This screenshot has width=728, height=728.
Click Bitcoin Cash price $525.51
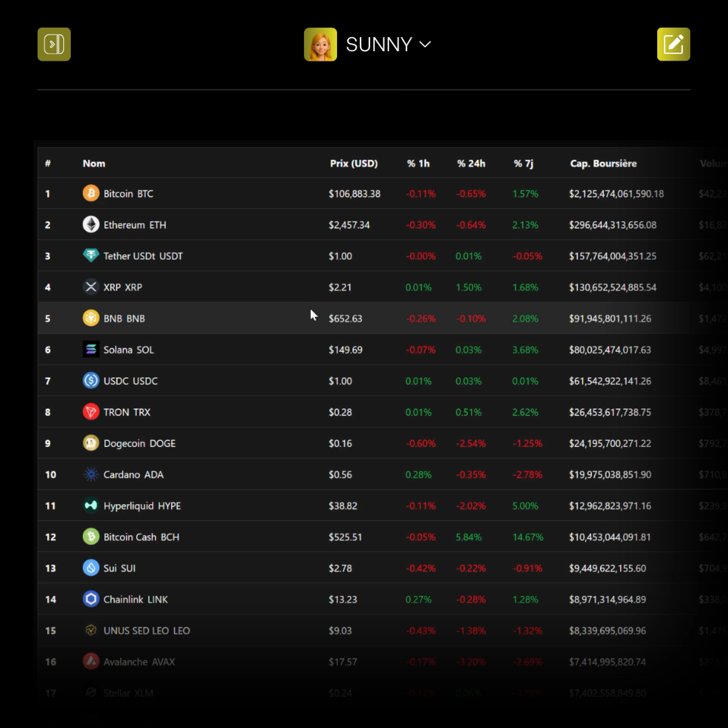pos(345,537)
